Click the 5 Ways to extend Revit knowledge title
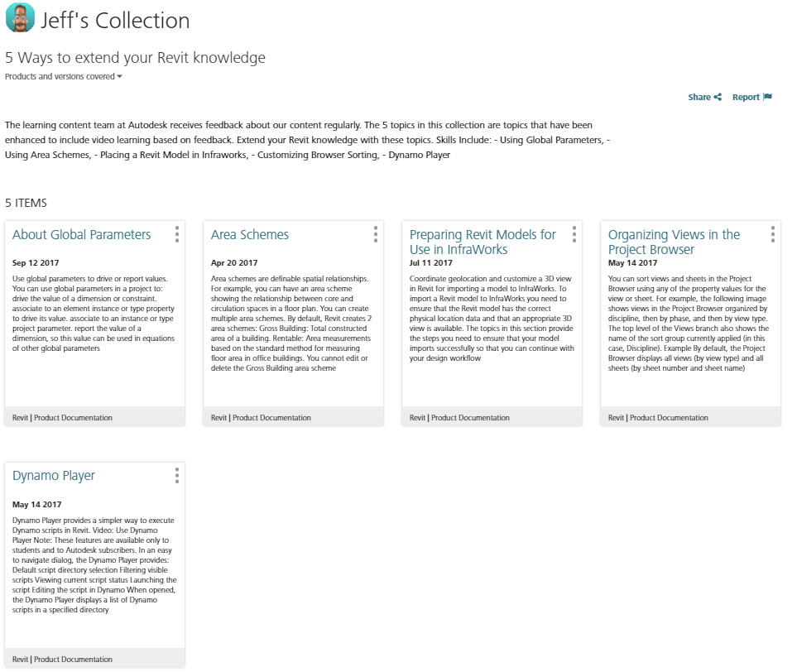This screenshot has height=672, width=797. (135, 58)
